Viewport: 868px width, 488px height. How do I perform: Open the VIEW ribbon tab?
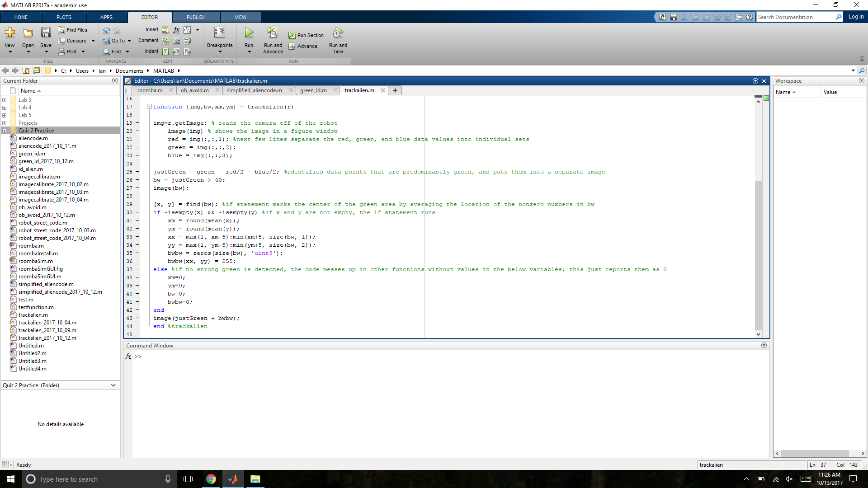[240, 16]
